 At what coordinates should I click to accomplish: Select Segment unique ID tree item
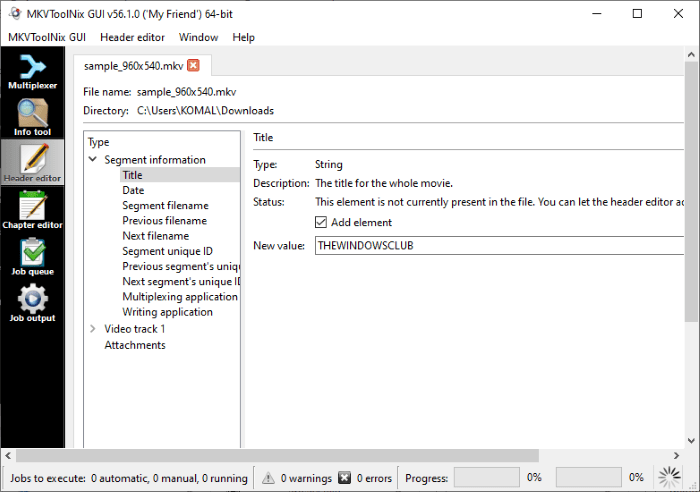click(x=167, y=251)
